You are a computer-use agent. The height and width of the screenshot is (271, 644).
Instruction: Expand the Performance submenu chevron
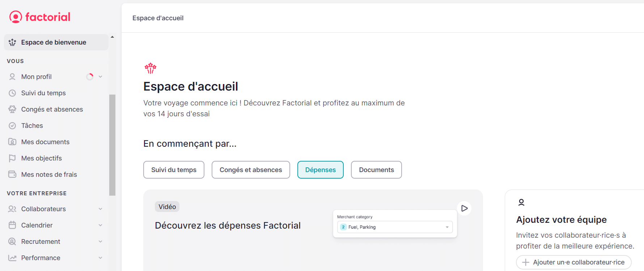click(101, 258)
